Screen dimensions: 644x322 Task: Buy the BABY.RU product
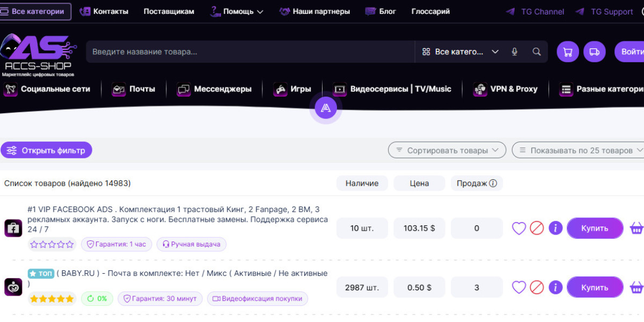pos(595,287)
